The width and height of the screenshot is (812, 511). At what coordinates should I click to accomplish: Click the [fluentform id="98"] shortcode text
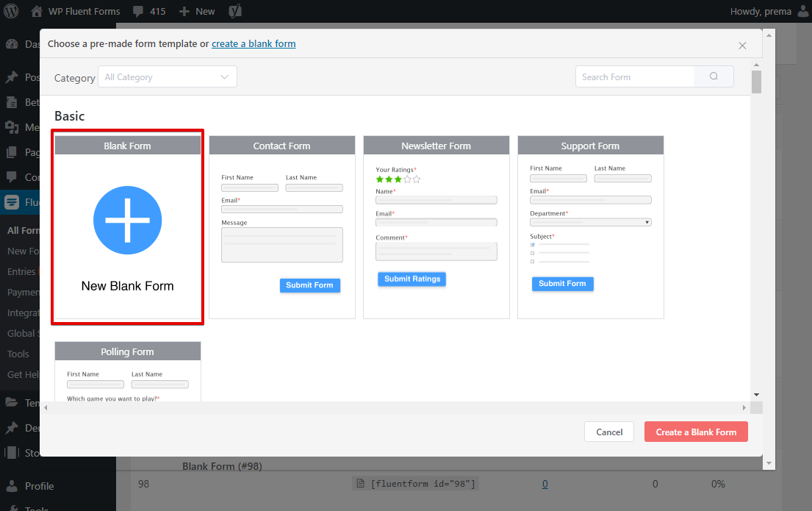click(423, 484)
